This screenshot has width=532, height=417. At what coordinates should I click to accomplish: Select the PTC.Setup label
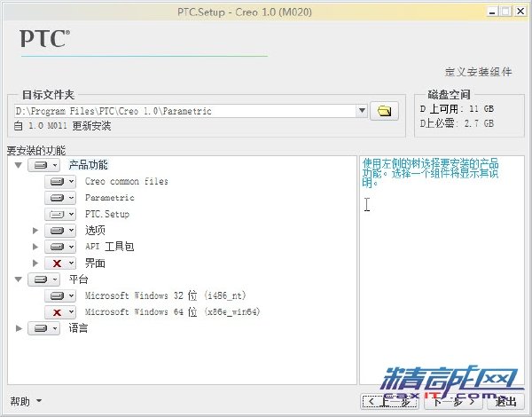point(107,214)
